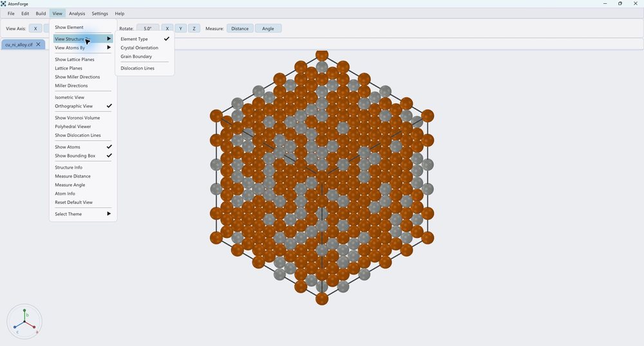Open Atom Info

(x=82, y=194)
